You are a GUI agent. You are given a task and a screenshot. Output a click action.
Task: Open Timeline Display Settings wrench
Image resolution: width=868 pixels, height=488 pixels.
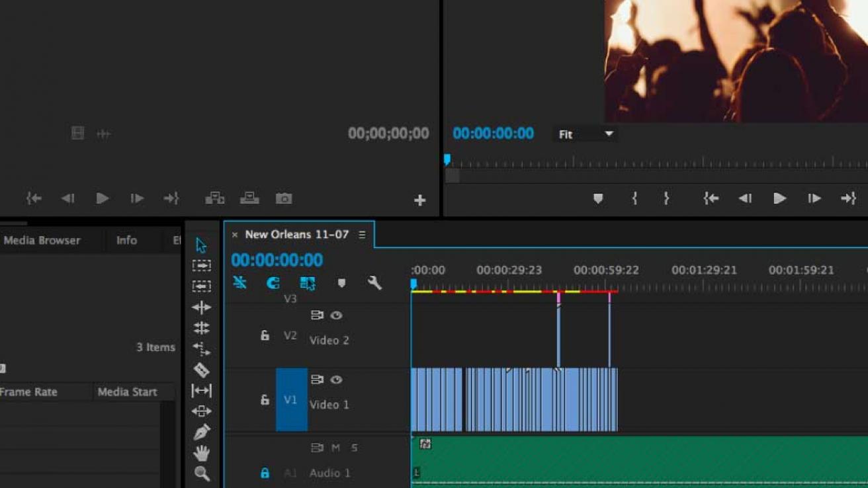374,284
